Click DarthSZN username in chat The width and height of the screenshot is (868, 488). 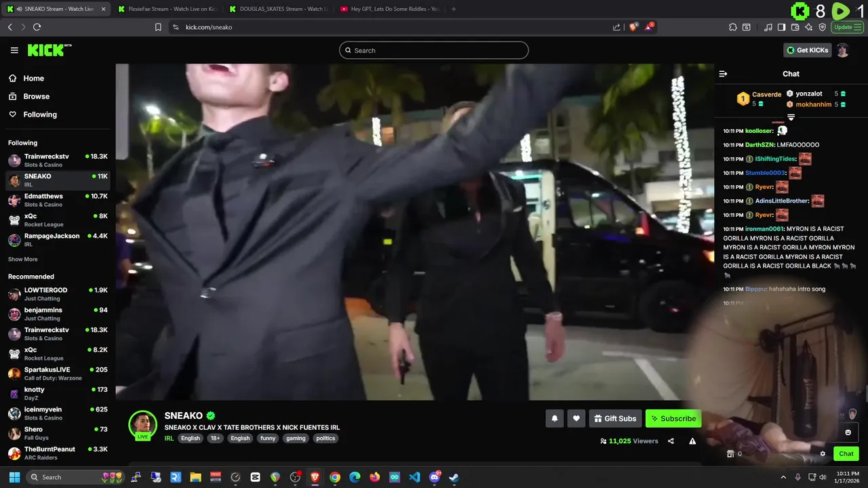pyautogui.click(x=759, y=145)
